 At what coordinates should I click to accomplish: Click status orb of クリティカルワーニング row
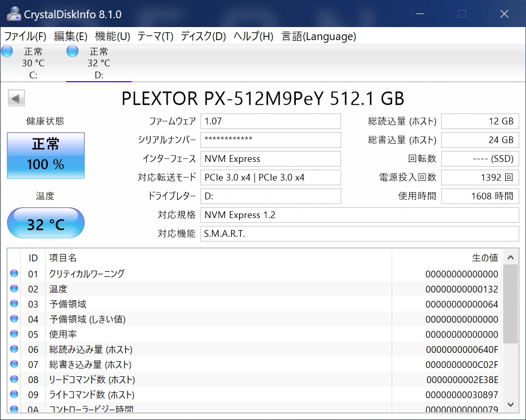pyautogui.click(x=14, y=273)
